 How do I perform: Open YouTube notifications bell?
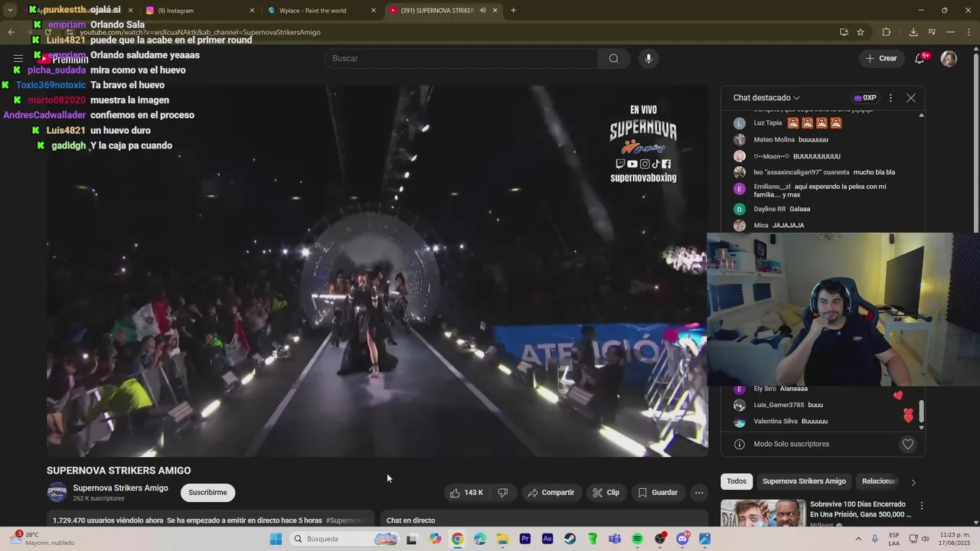pos(920,58)
